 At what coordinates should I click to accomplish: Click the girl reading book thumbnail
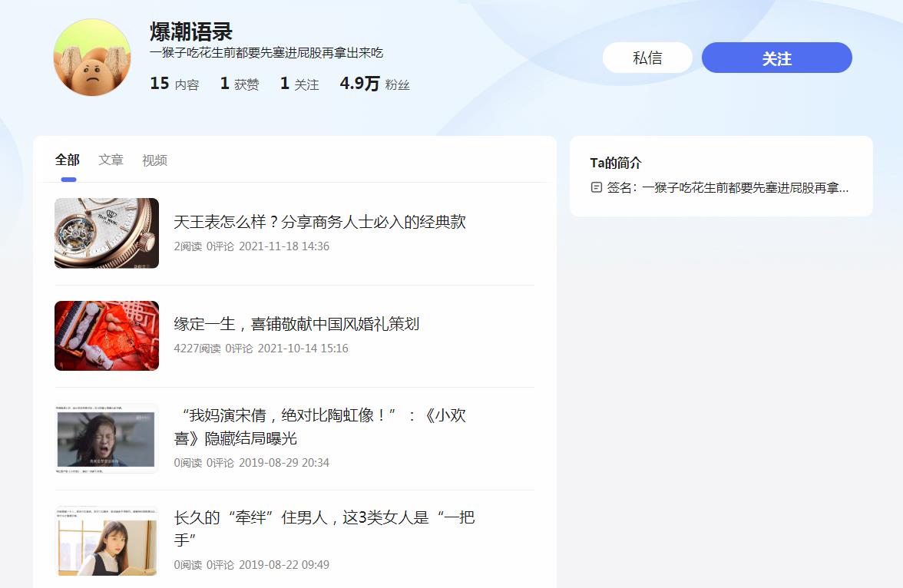(107, 540)
